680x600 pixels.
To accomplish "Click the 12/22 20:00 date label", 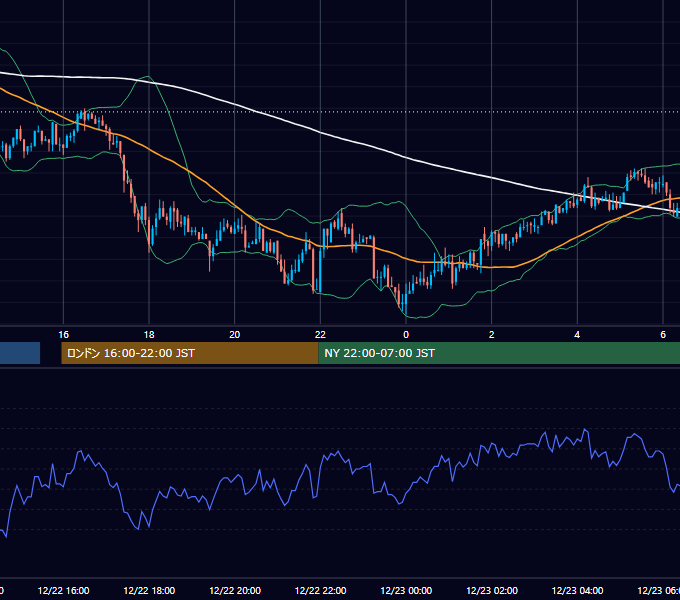I will pos(235,590).
